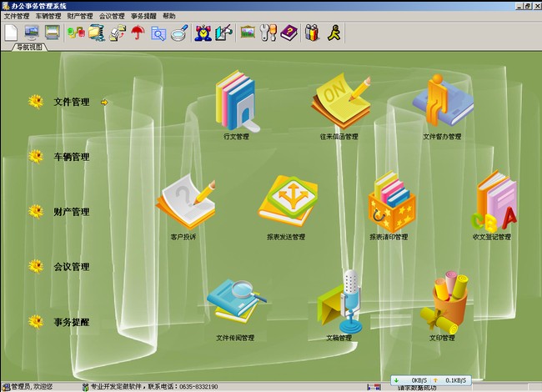Expand 事务提醒 in the navigation sidebar
Viewport: 542px width, 392px height.
click(72, 322)
